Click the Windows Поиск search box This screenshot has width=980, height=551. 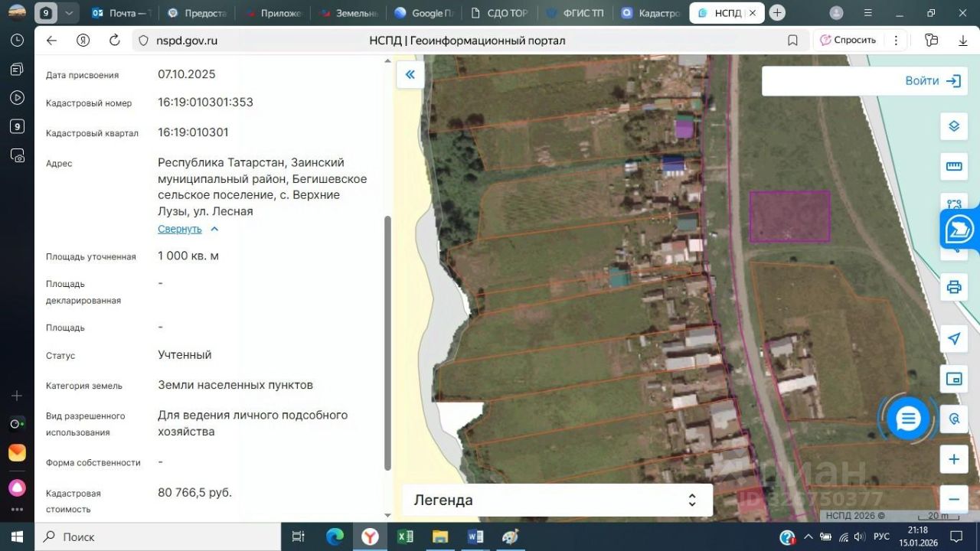tap(158, 536)
